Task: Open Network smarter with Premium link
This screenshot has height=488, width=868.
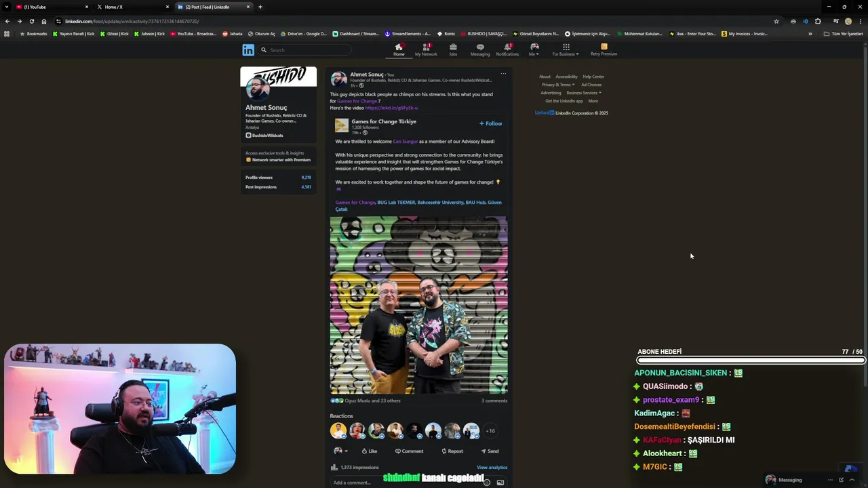Action: coord(281,160)
